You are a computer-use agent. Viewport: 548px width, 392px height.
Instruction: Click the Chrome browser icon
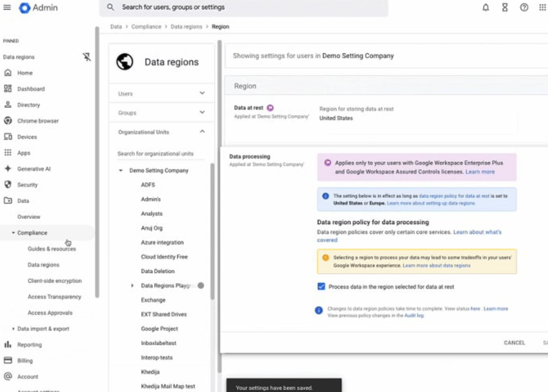point(8,120)
